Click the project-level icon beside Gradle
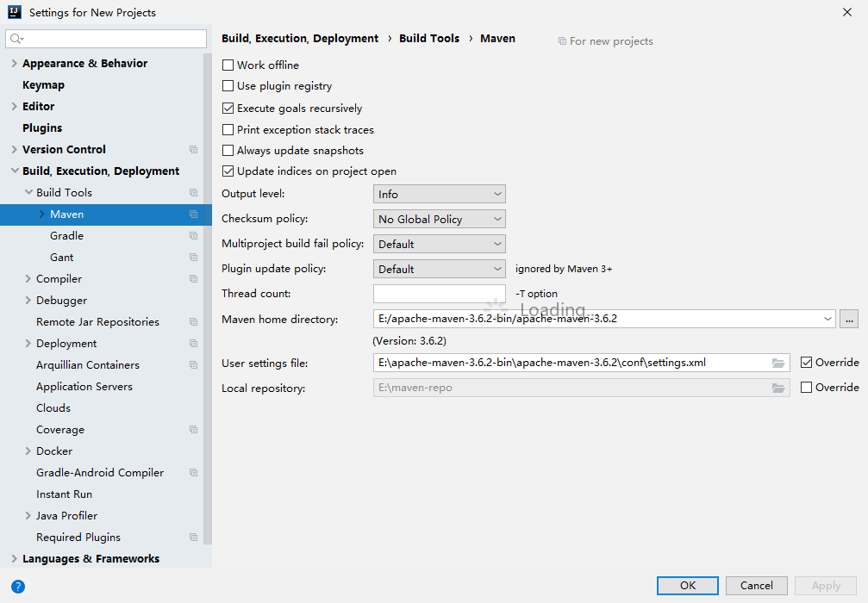Viewport: 868px width, 603px height. [x=193, y=236]
